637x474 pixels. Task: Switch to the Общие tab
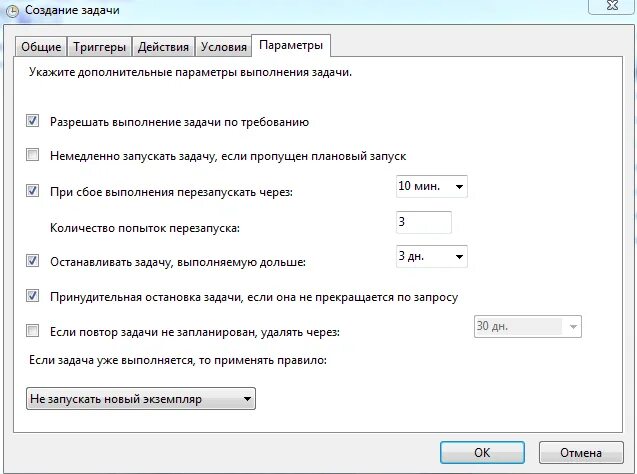pos(41,47)
